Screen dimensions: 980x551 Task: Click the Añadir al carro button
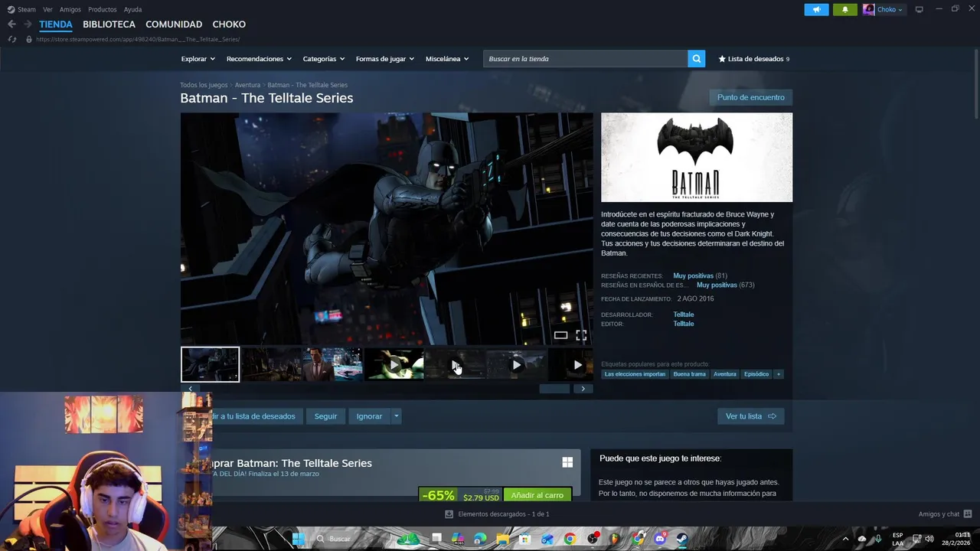click(x=537, y=495)
